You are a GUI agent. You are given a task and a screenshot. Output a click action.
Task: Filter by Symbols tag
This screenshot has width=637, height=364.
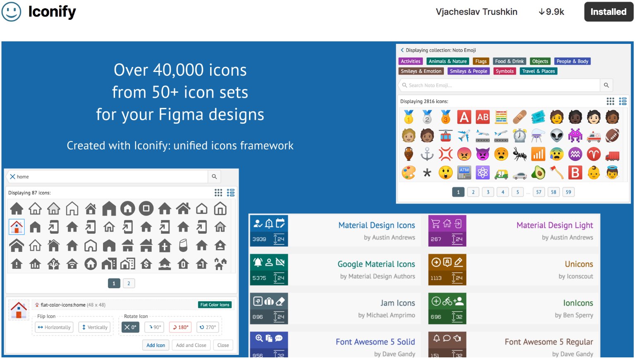coord(505,71)
